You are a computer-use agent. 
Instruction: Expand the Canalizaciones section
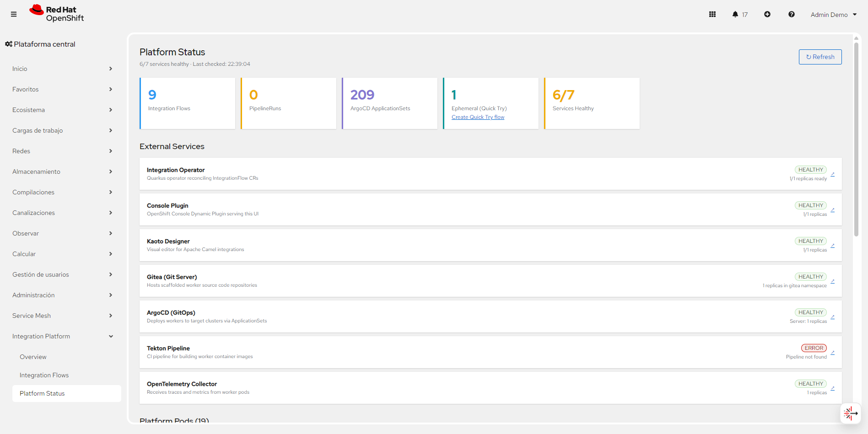63,213
